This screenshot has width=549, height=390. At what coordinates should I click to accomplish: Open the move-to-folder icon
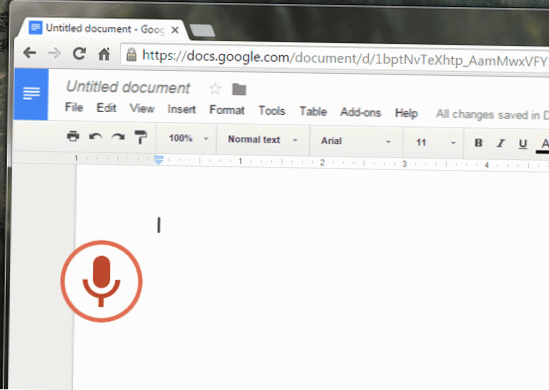(x=239, y=89)
